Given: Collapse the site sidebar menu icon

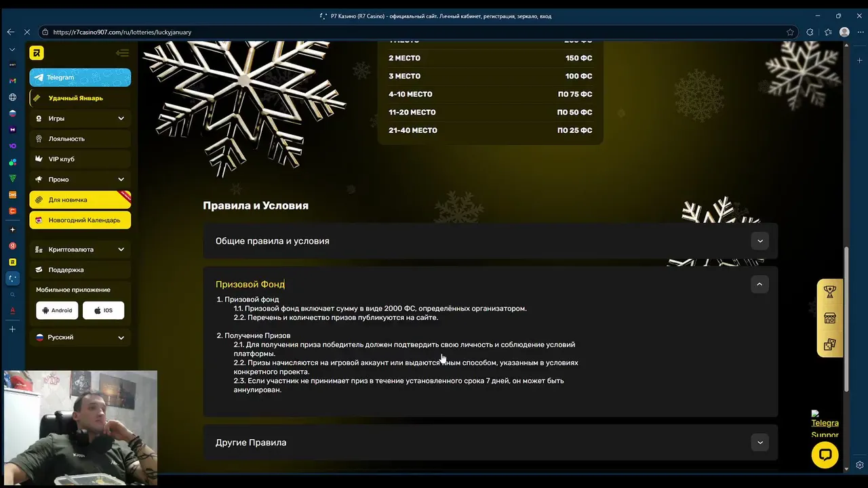Looking at the screenshot, I should tap(122, 53).
